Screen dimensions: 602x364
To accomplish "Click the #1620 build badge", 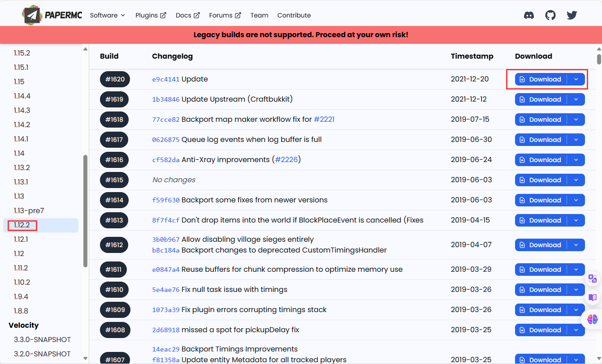I will coord(115,79).
